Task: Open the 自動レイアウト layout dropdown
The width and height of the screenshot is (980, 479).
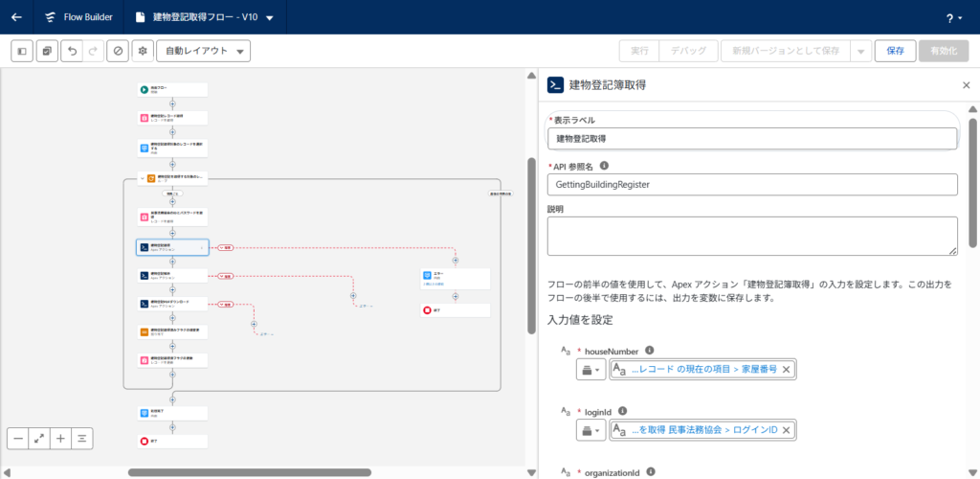Action: point(204,52)
